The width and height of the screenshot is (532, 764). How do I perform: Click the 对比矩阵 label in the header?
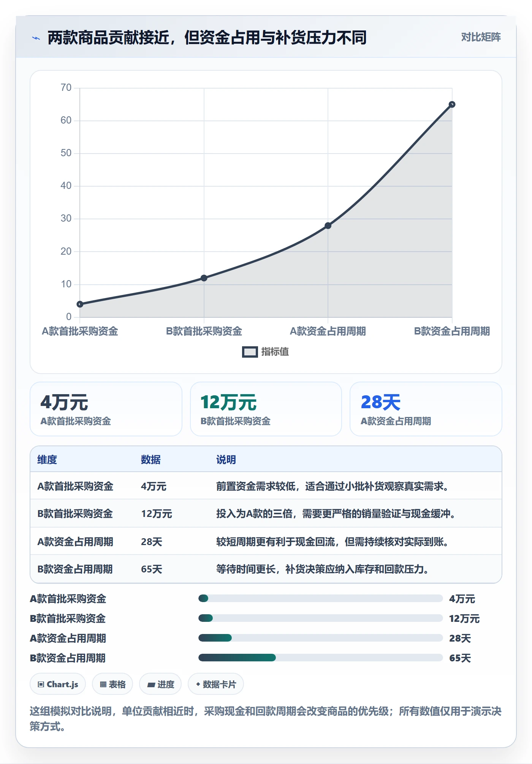(481, 37)
